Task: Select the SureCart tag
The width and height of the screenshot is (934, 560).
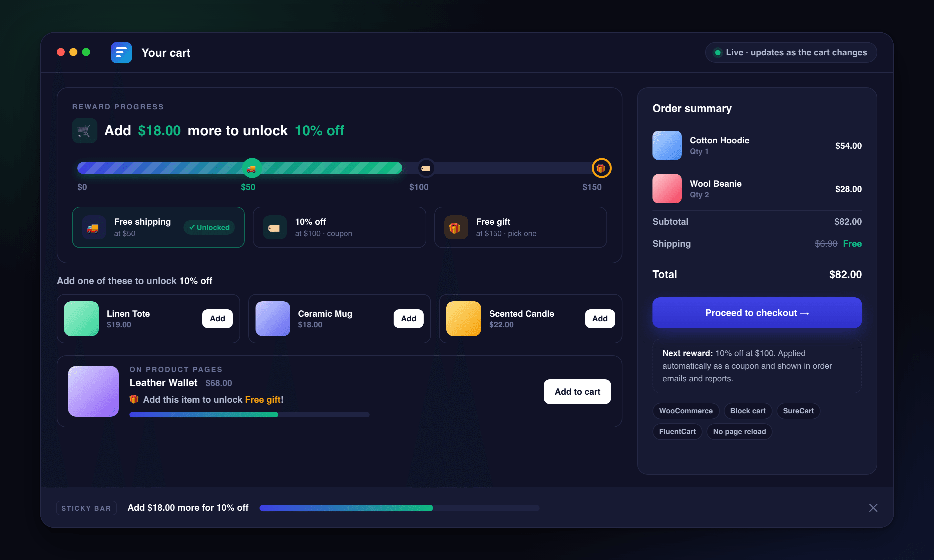Action: point(798,411)
